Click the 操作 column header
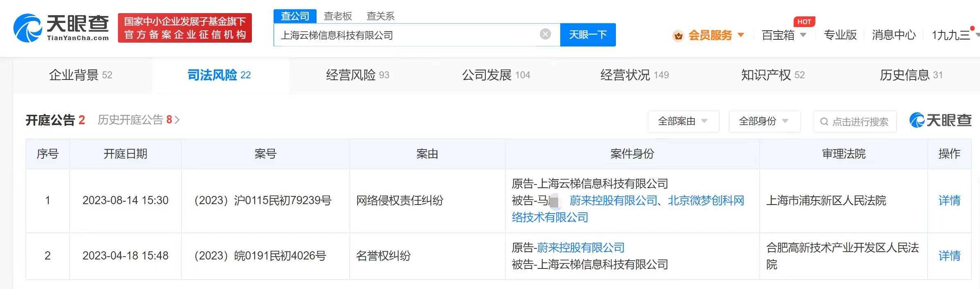 coord(949,154)
